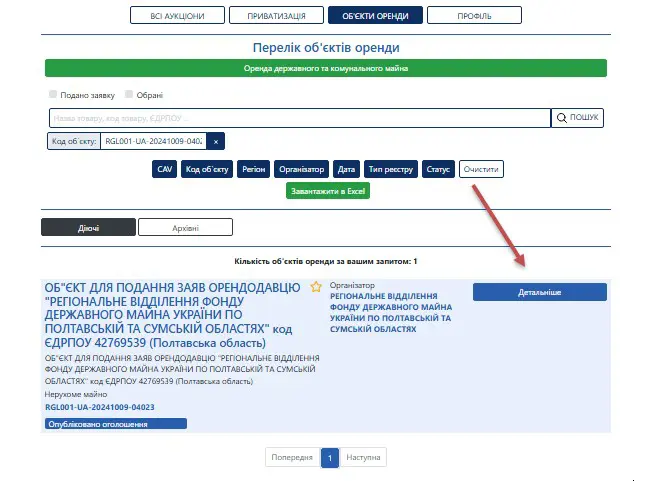Remove the Код об'єкту filter chip
Viewport: 667px width, 481px height.
coord(217,142)
